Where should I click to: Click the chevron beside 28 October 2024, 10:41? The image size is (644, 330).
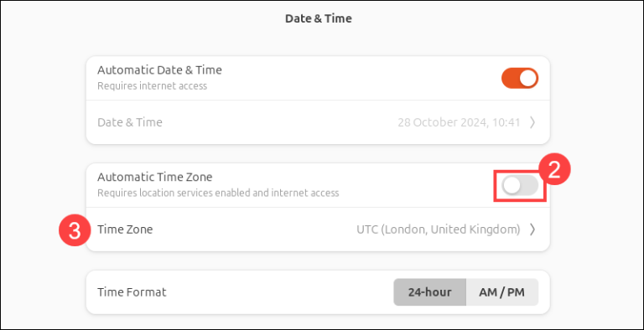(532, 122)
